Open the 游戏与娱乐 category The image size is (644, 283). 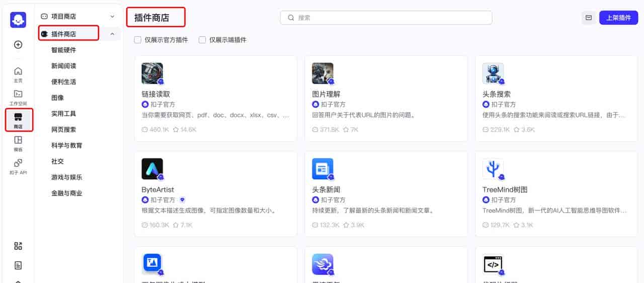point(66,177)
